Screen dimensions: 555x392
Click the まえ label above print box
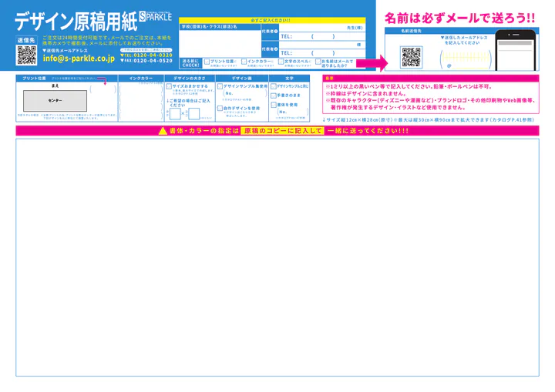tap(55, 86)
